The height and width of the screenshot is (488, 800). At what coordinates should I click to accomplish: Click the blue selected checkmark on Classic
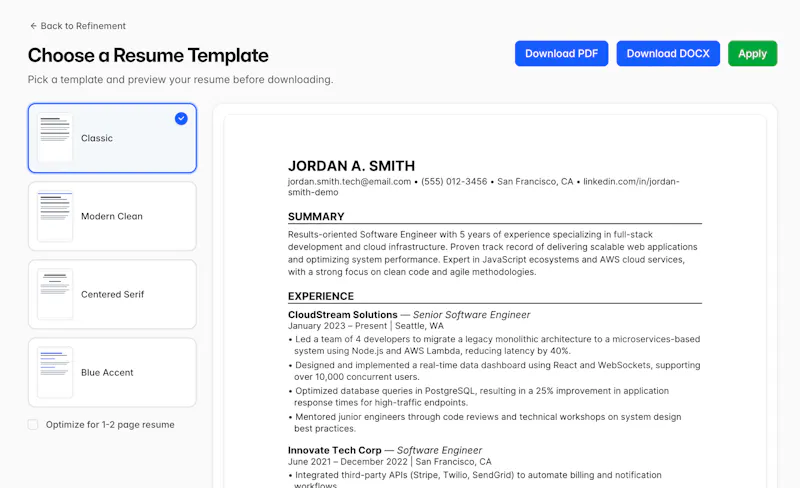[181, 119]
